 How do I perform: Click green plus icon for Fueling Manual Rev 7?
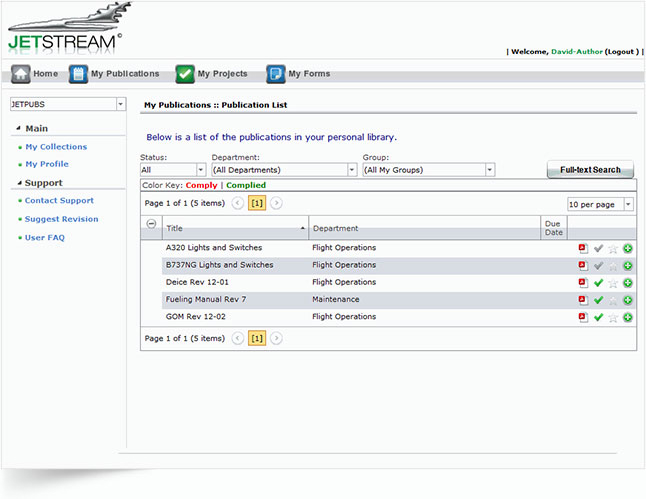coord(627,300)
